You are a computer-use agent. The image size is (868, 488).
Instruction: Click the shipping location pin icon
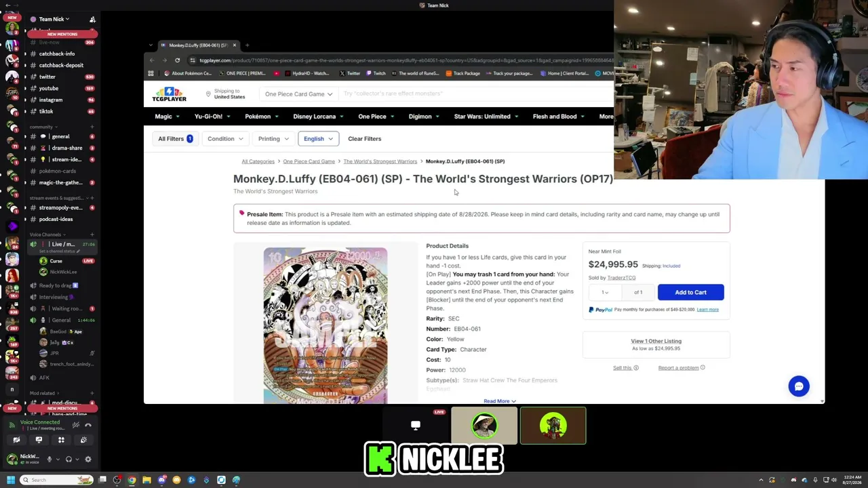[x=209, y=94]
